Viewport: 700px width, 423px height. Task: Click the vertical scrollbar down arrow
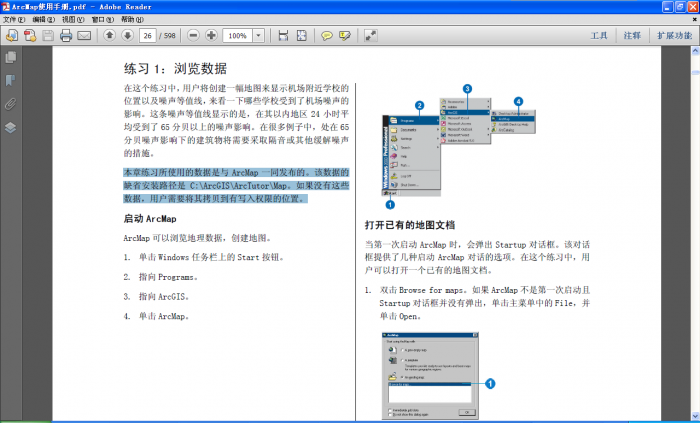coord(696,415)
